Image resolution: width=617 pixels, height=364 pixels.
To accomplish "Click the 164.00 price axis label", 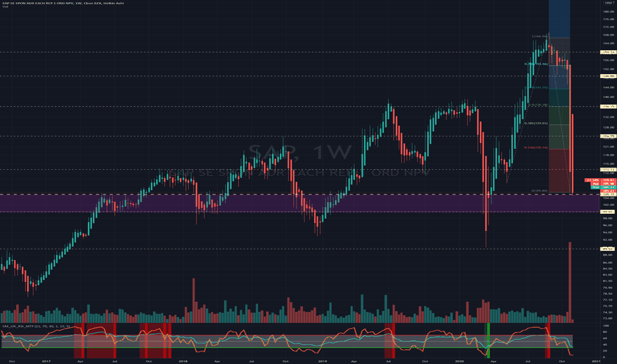I will click(608, 43).
